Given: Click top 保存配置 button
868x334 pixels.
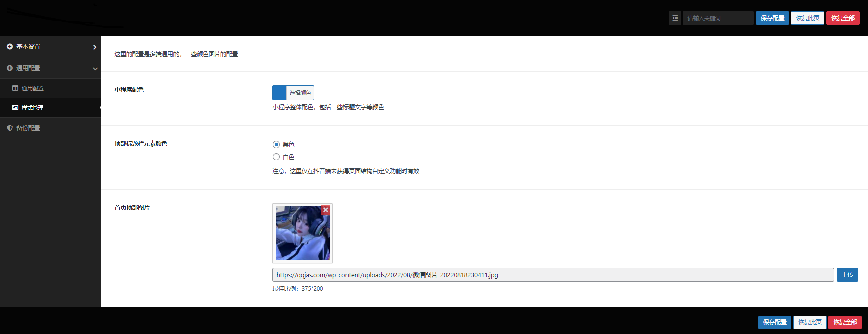Looking at the screenshot, I should (x=772, y=18).
